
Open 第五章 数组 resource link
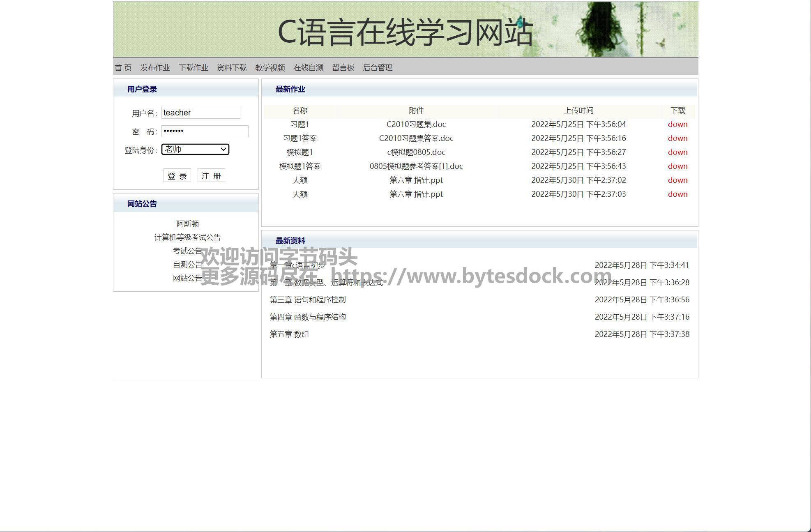(x=289, y=334)
